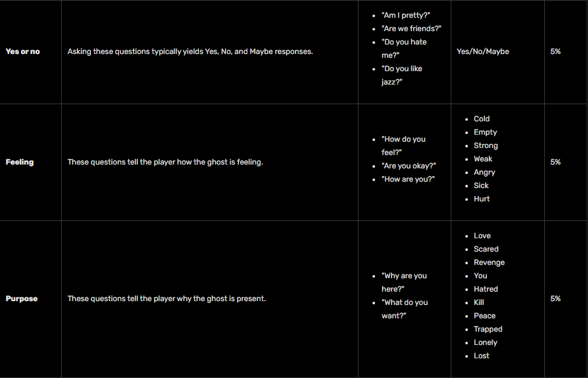Click the "Yes/No/Maybe" response cell
The width and height of the screenshot is (588, 378).
click(482, 51)
